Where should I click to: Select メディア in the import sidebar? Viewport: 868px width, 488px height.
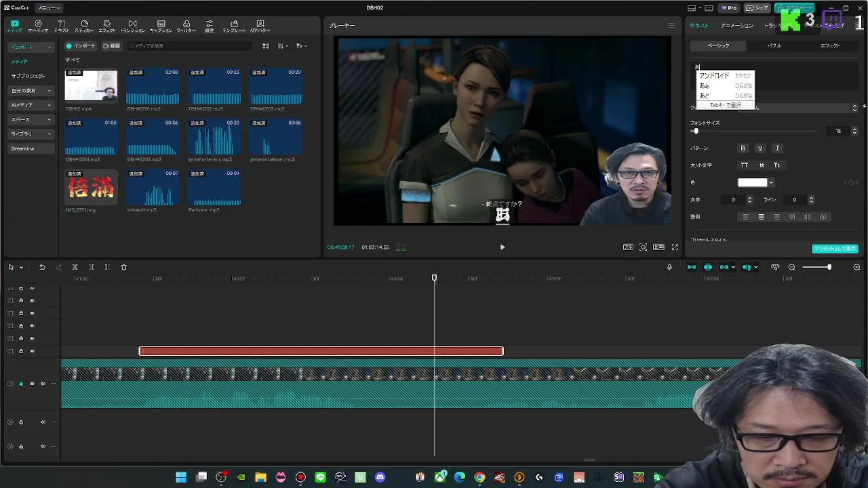tap(20, 62)
